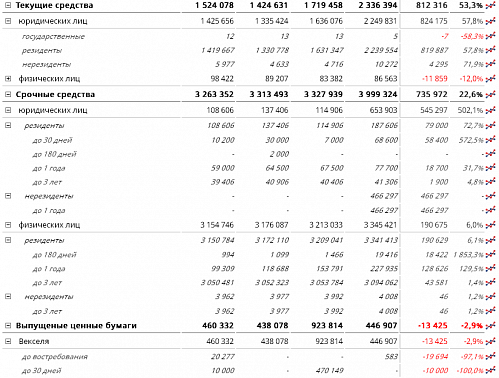Image resolution: width=499 pixels, height=378 pixels.
Task: Click the 3 999 324 total cell
Action: click(x=378, y=94)
